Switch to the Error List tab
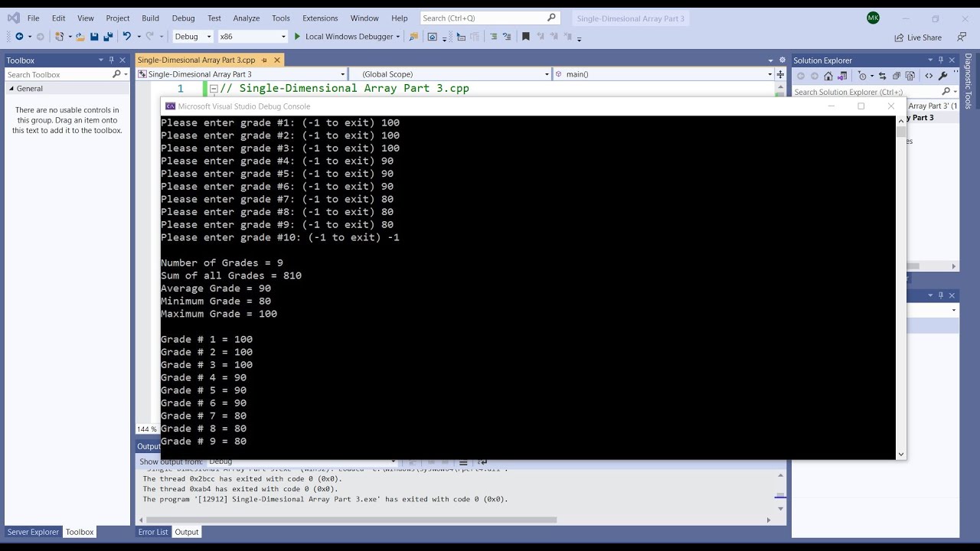 pyautogui.click(x=152, y=532)
